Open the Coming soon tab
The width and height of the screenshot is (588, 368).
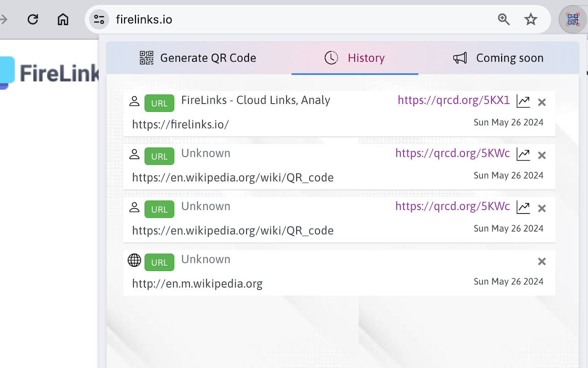pos(498,58)
